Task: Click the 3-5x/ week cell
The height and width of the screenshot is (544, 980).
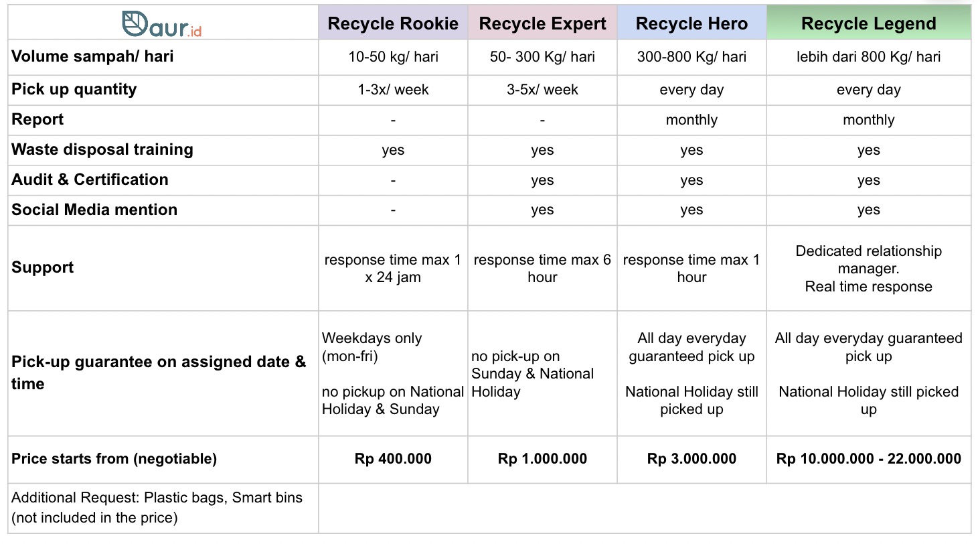Action: pyautogui.click(x=542, y=90)
